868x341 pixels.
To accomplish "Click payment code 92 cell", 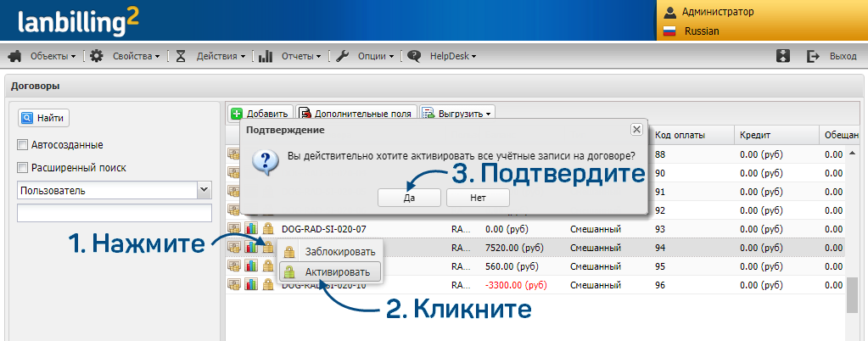I will coord(660,210).
